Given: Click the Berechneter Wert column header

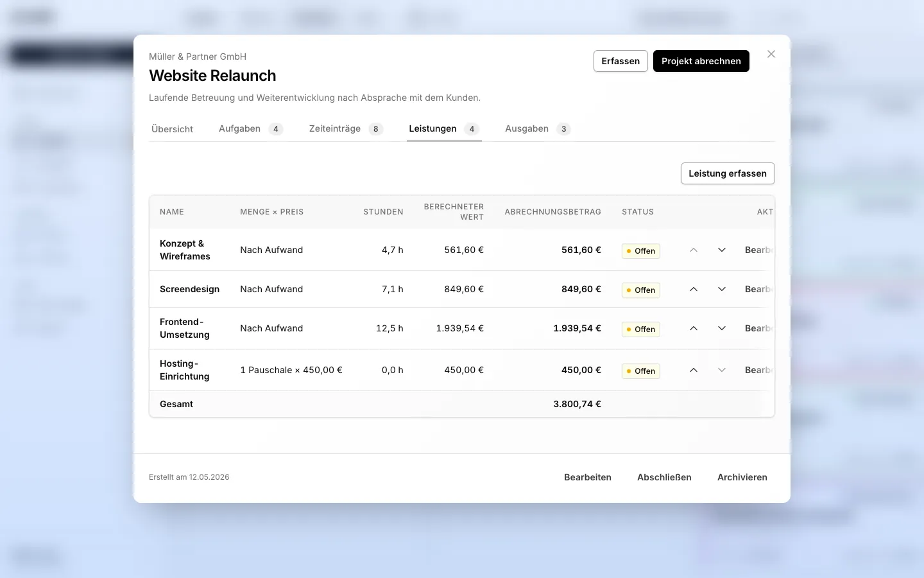Looking at the screenshot, I should [454, 212].
